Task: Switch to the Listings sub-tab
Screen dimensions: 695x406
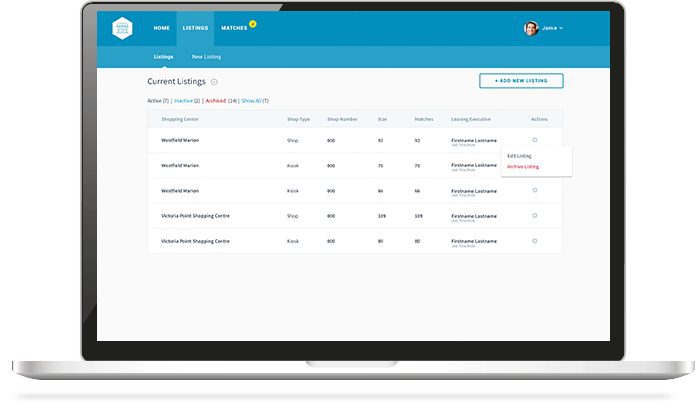Action: pos(163,58)
